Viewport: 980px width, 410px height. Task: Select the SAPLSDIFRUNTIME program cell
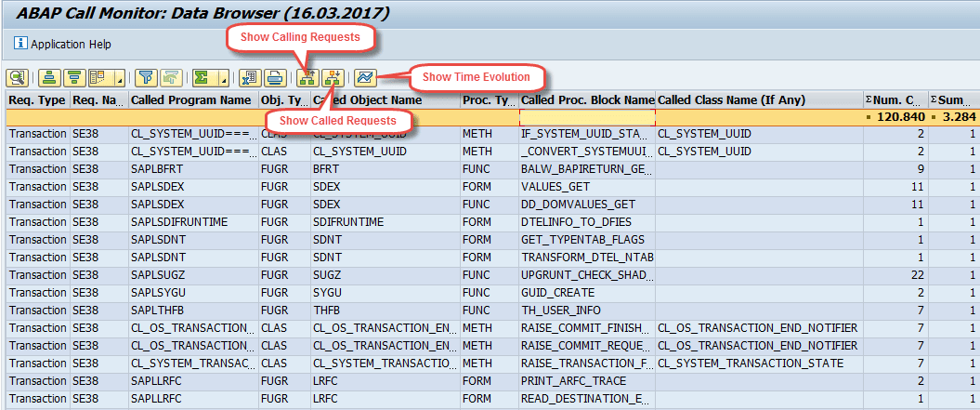[193, 222]
